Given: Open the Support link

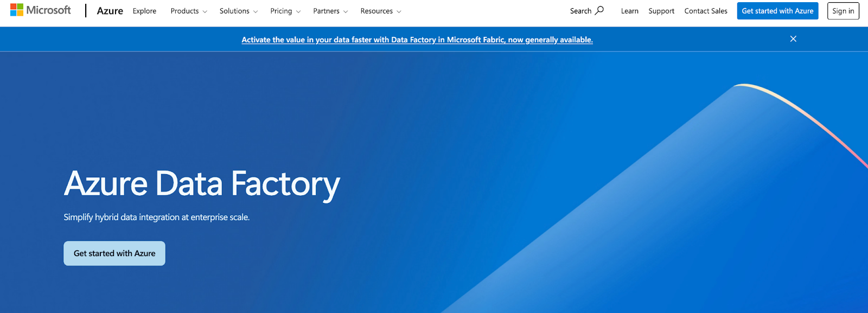Looking at the screenshot, I should [661, 11].
